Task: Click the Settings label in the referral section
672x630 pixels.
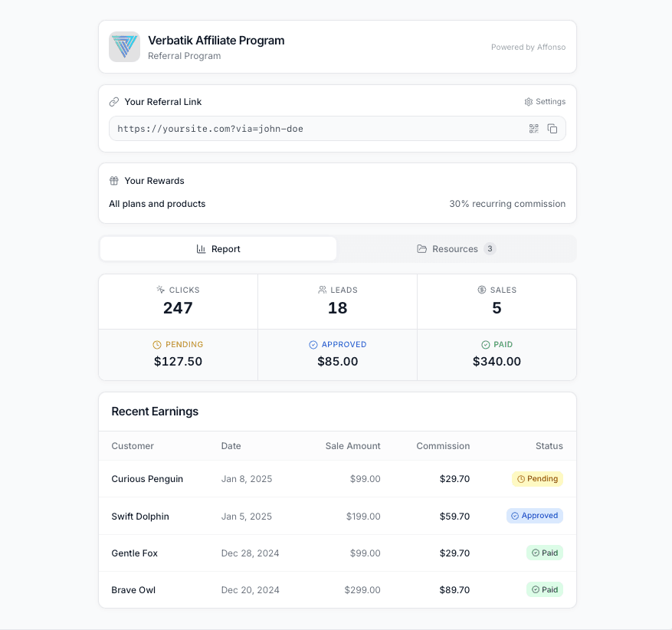Action: click(x=552, y=101)
